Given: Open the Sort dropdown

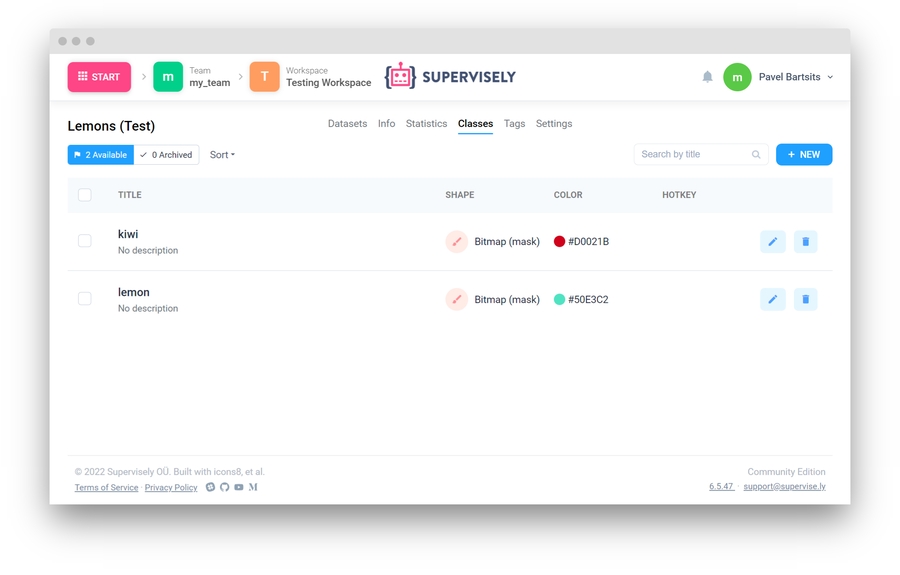Looking at the screenshot, I should (222, 155).
